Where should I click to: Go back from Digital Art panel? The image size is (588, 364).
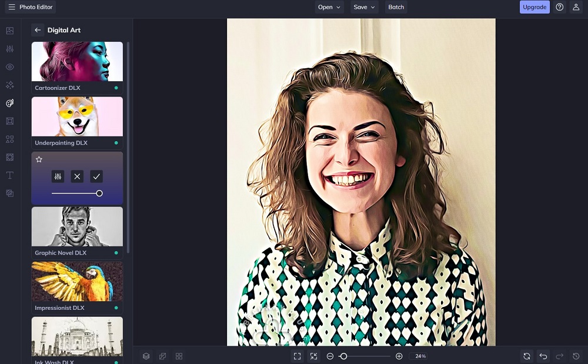38,30
